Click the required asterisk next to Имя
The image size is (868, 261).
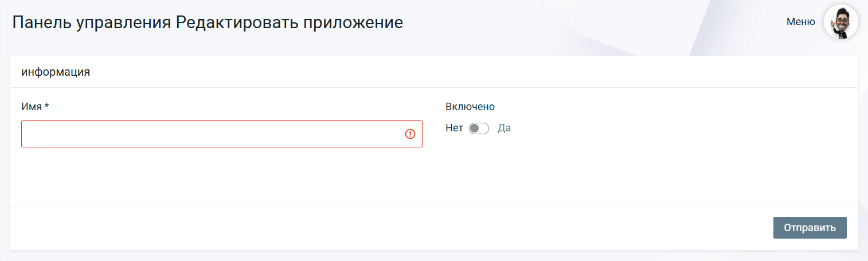(x=46, y=106)
